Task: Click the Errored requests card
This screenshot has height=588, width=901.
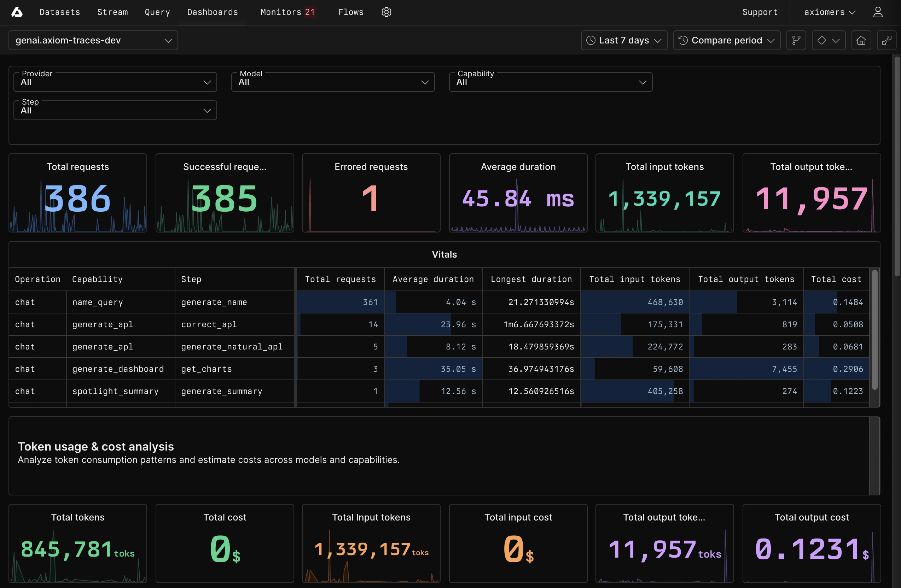Action: pyautogui.click(x=371, y=193)
